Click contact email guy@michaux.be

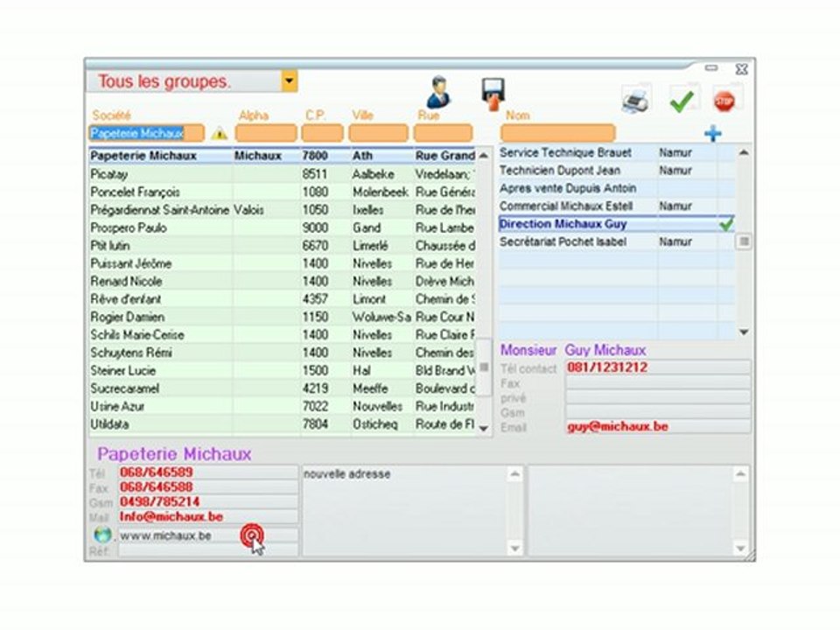coord(658,427)
